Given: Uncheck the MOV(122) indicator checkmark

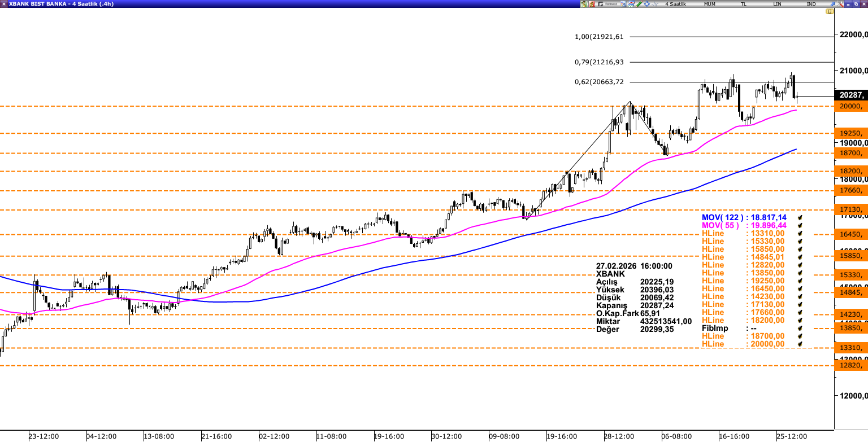Looking at the screenshot, I should tap(800, 217).
